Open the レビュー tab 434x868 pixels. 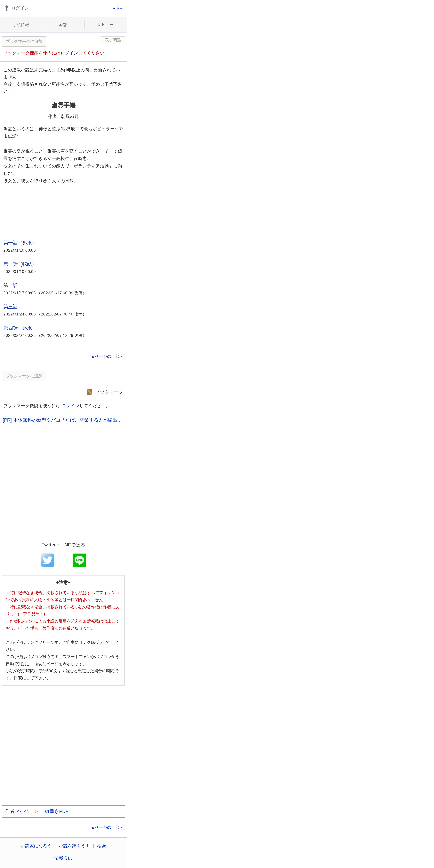click(106, 25)
